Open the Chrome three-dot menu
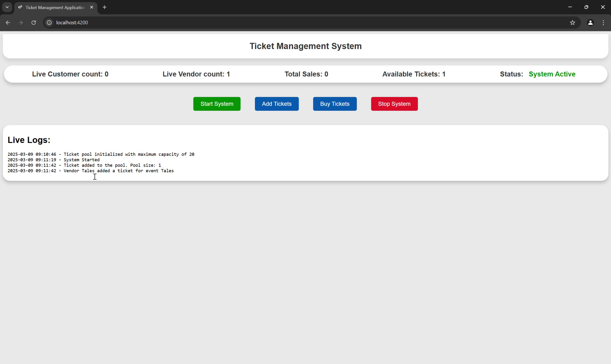611x364 pixels. pos(603,22)
